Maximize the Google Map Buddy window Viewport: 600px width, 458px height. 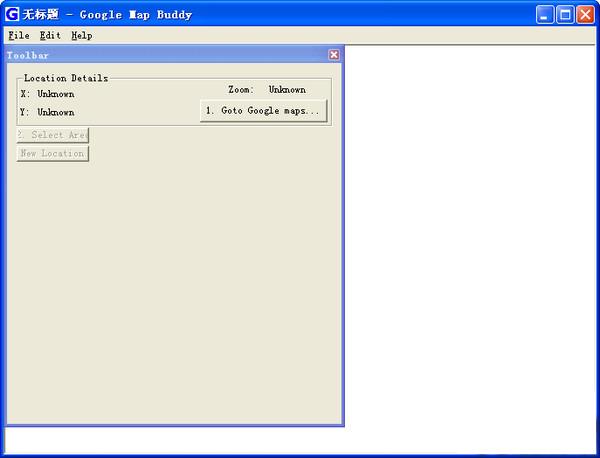(x=565, y=14)
